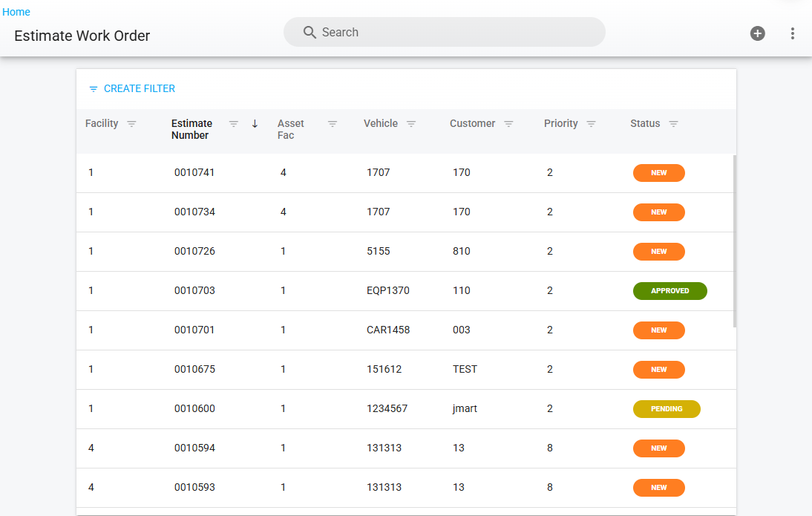Viewport: 812px width, 516px height.
Task: Open the Status column filter icon
Action: tap(673, 124)
